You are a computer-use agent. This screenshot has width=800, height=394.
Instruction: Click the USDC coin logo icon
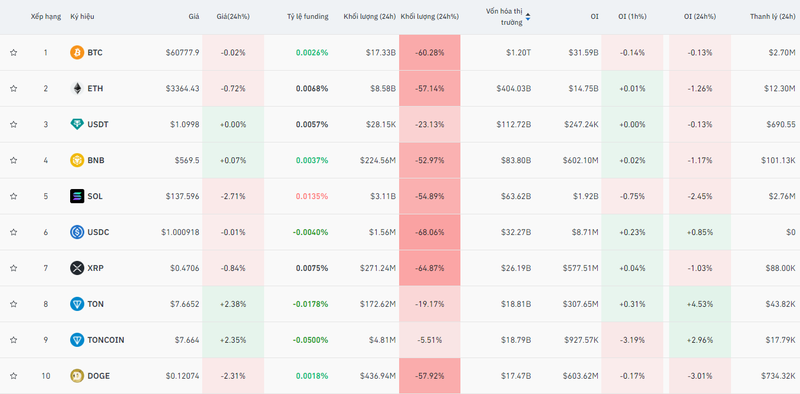(77, 232)
